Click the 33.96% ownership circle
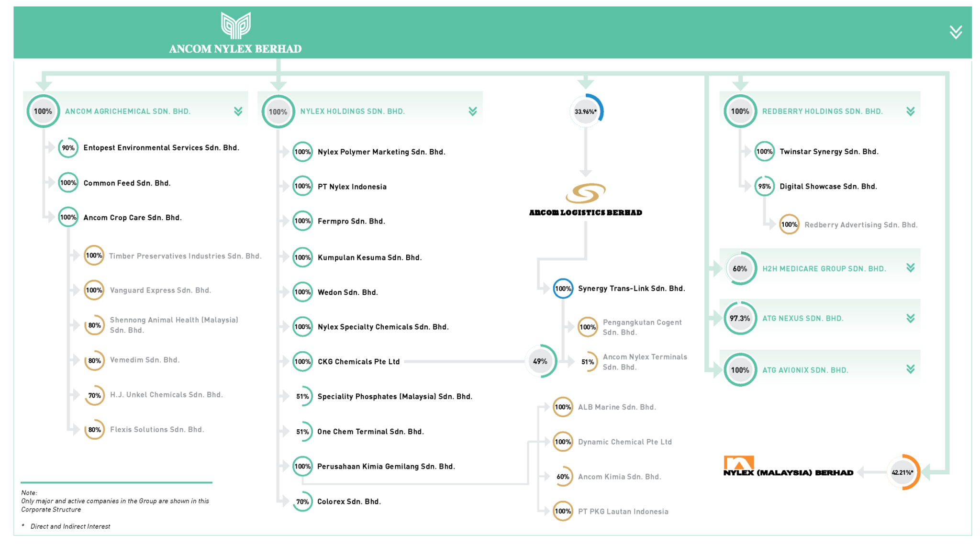This screenshot has height=546, width=980. (586, 111)
